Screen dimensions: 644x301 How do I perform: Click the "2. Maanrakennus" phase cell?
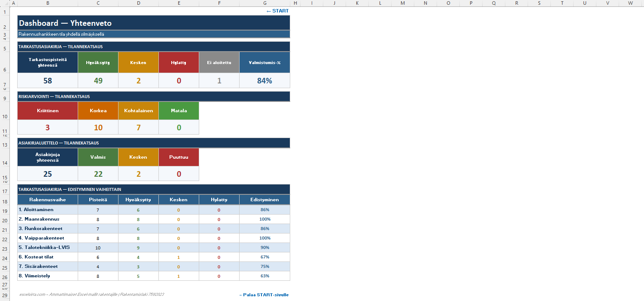tap(48, 219)
